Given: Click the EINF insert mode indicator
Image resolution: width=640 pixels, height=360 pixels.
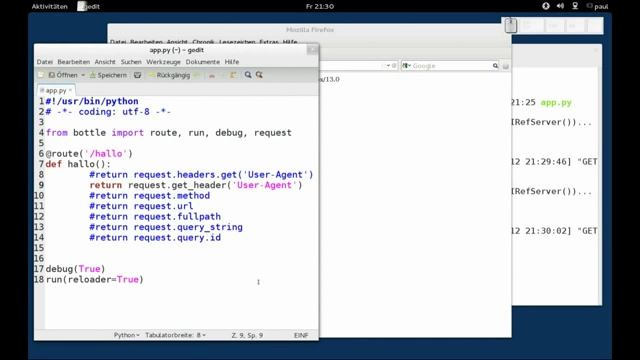Looking at the screenshot, I should tap(301, 335).
